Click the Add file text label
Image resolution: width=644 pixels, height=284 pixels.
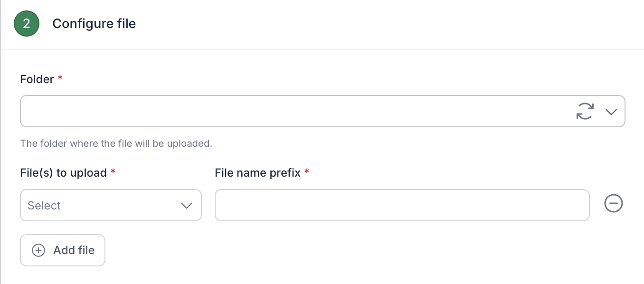(x=74, y=250)
